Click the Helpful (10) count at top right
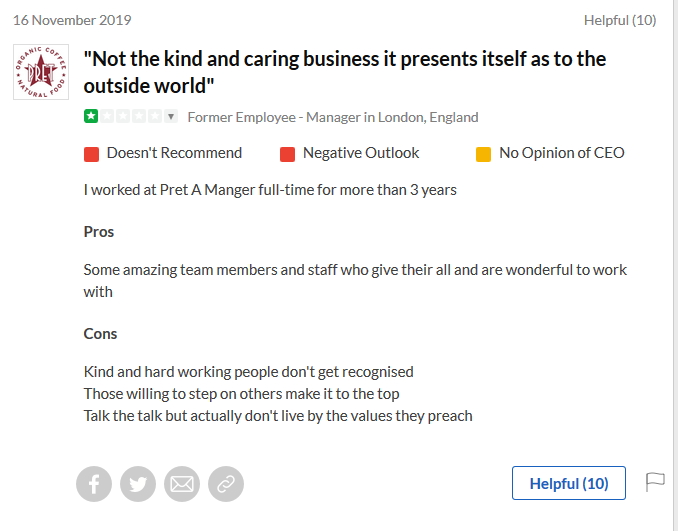678x531 pixels. point(619,20)
